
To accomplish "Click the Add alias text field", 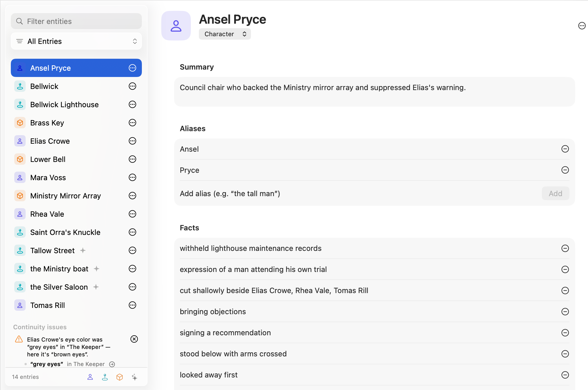I will click(359, 194).
